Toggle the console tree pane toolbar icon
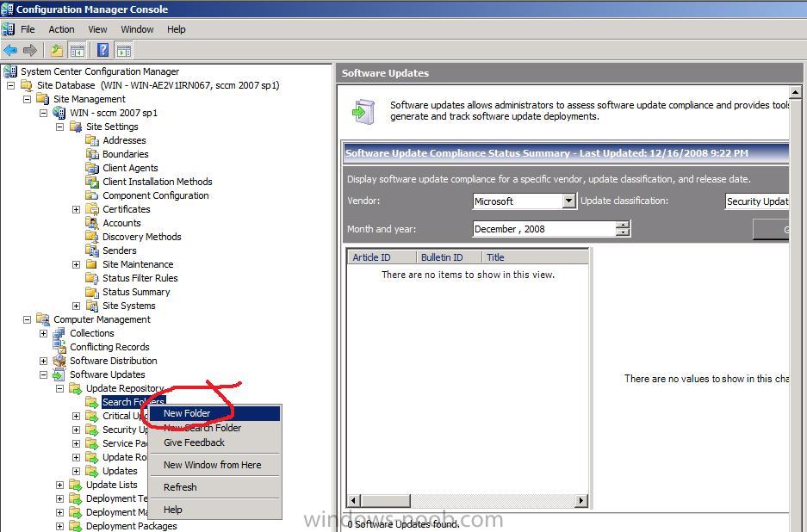Image resolution: width=807 pixels, height=532 pixels. coord(78,50)
